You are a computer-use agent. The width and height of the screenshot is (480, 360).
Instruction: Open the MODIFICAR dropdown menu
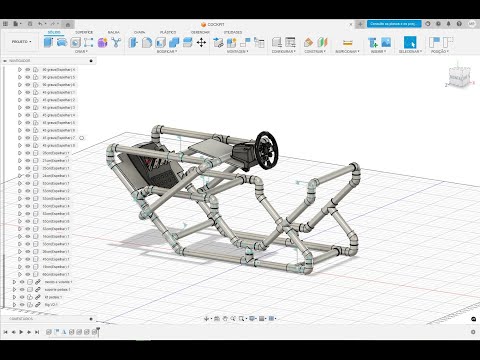[x=167, y=52]
